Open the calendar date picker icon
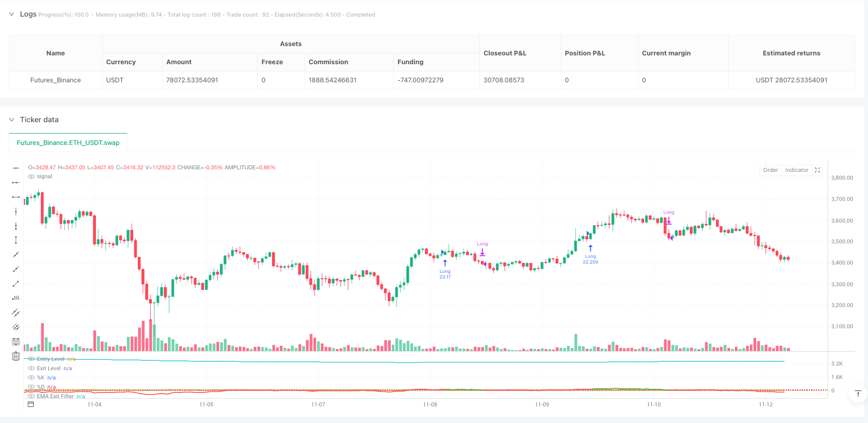The width and height of the screenshot is (868, 423). coord(31,404)
